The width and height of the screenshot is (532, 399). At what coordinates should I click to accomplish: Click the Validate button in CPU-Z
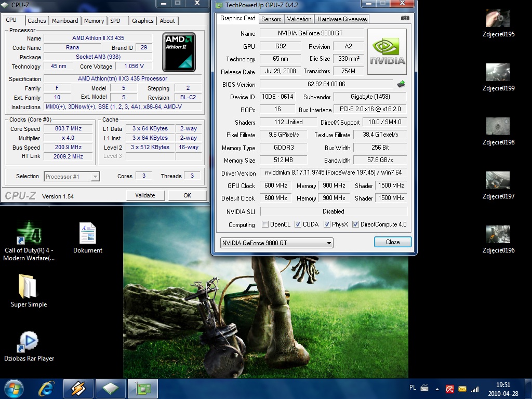coord(145,195)
